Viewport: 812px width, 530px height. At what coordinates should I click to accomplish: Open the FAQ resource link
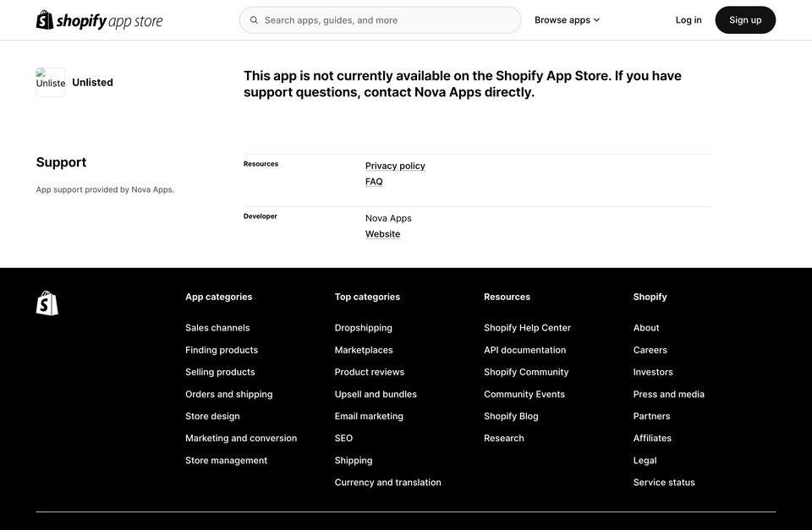(374, 182)
